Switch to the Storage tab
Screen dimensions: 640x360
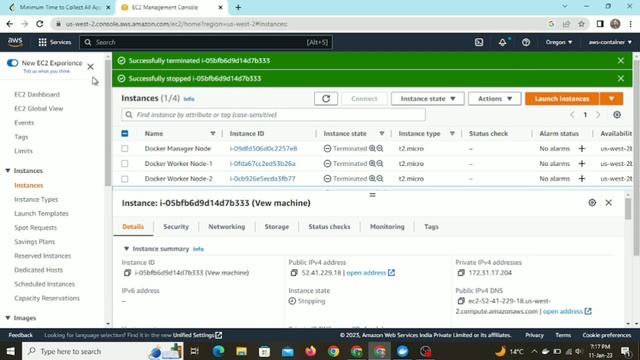coord(276,227)
